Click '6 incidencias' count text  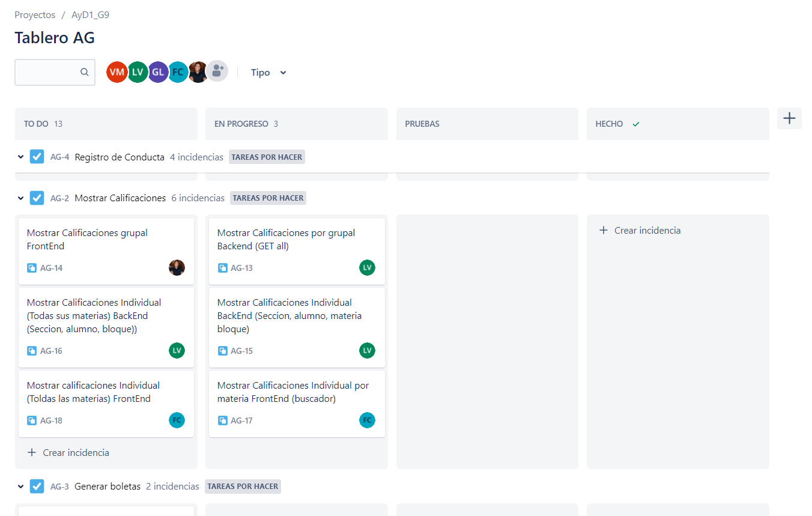(198, 198)
